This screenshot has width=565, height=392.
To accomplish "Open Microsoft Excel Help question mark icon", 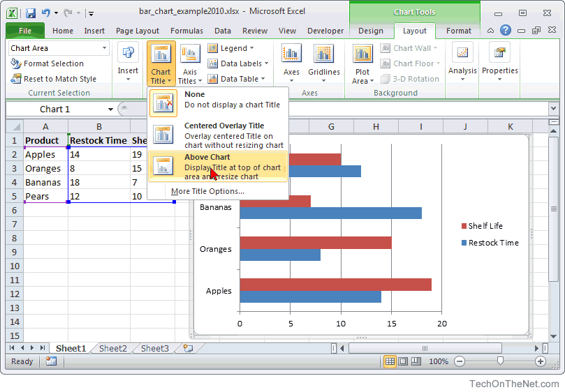I will (505, 30).
